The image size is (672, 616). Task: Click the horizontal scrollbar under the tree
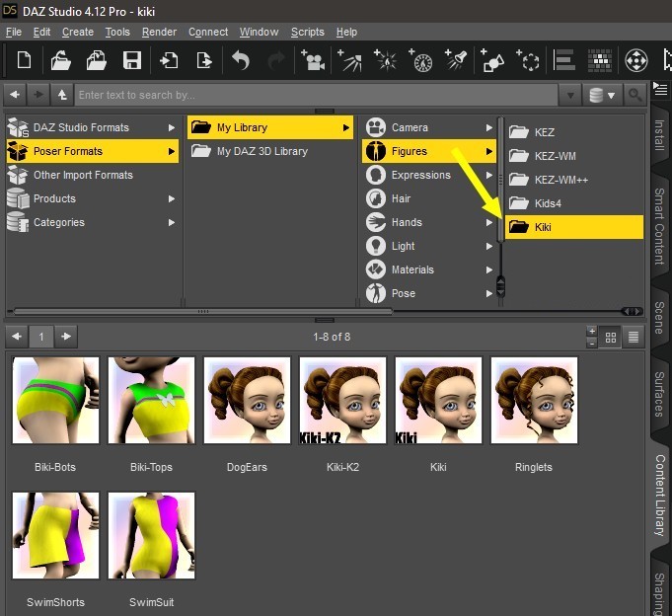pyautogui.click(x=203, y=311)
